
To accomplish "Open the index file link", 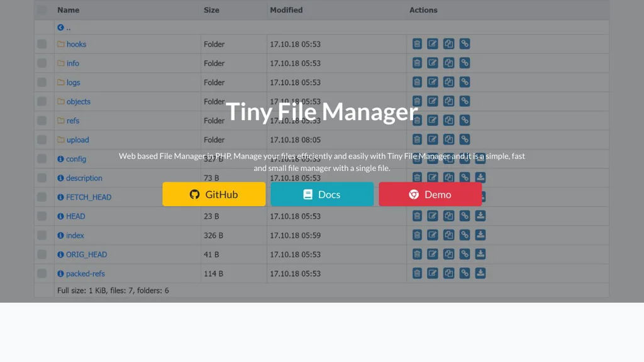I will 75,235.
